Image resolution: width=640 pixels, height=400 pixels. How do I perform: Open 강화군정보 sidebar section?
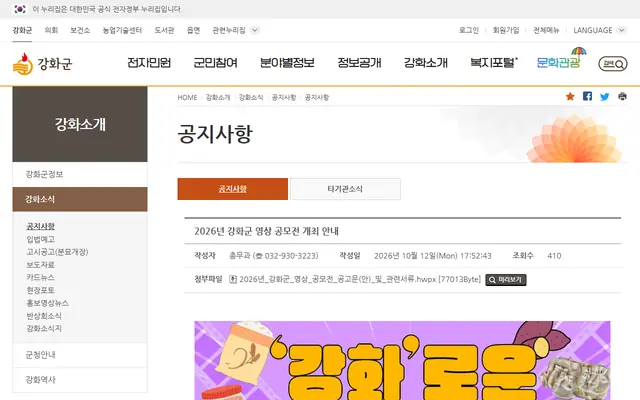[80, 174]
